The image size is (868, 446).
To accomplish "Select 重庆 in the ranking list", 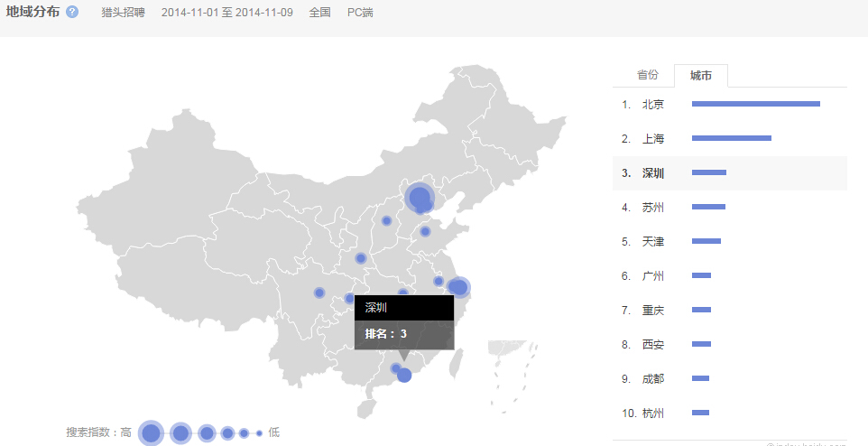I will click(x=653, y=311).
